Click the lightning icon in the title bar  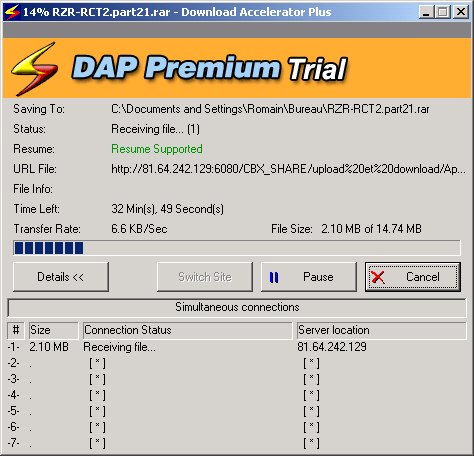point(12,12)
